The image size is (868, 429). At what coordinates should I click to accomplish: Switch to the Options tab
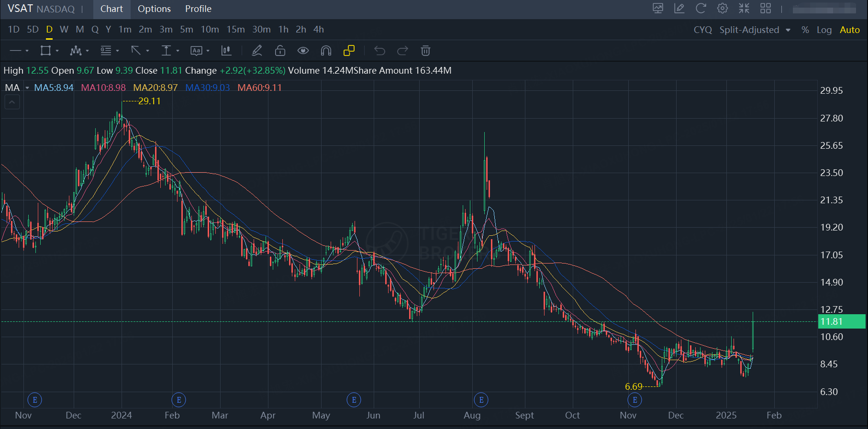[x=154, y=9]
